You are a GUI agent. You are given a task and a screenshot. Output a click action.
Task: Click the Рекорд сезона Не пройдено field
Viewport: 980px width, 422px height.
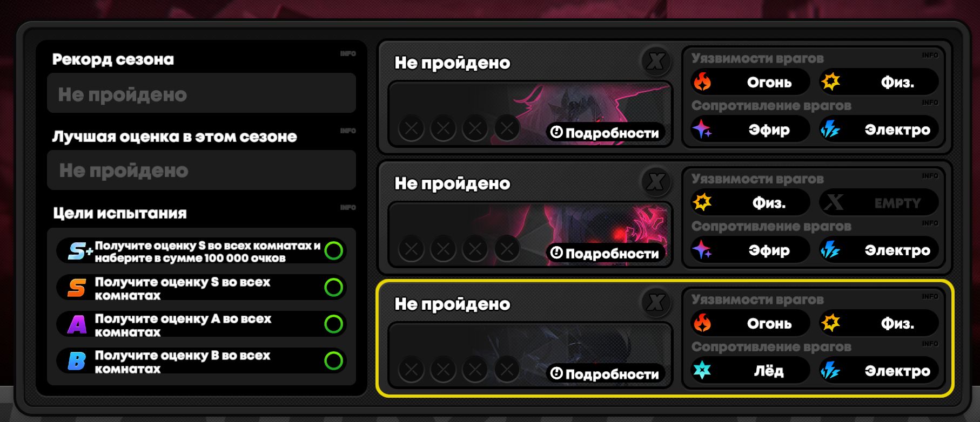(202, 93)
